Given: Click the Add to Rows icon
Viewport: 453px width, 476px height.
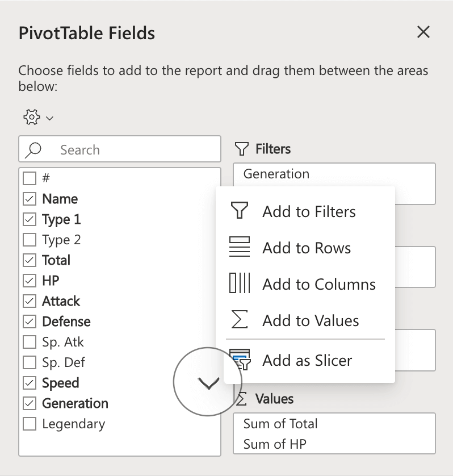Looking at the screenshot, I should [241, 248].
